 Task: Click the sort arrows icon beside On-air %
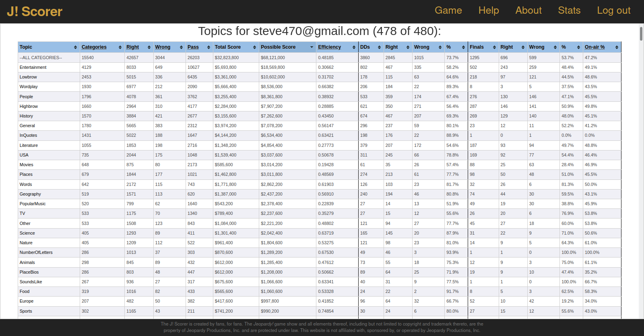[617, 47]
